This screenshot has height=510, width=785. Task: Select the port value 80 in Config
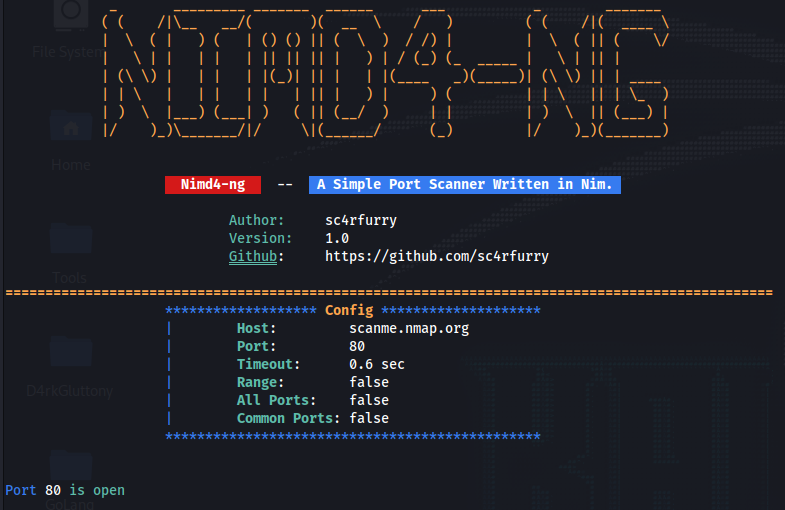[x=357, y=346]
